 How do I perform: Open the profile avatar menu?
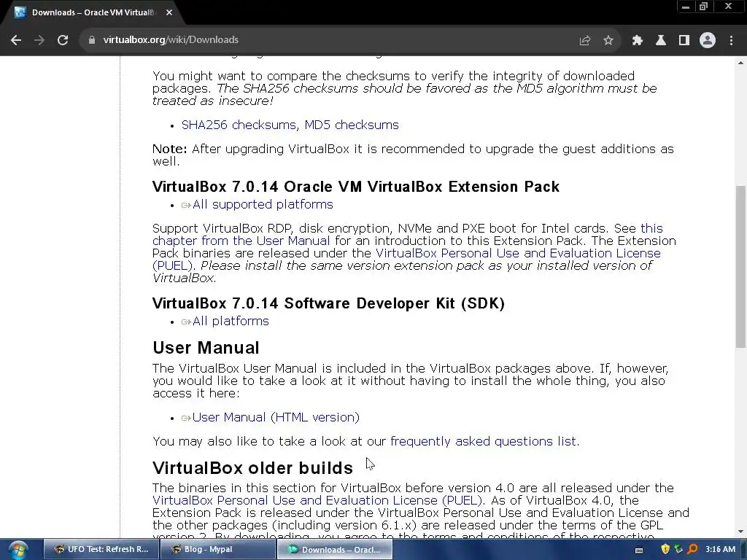click(708, 40)
